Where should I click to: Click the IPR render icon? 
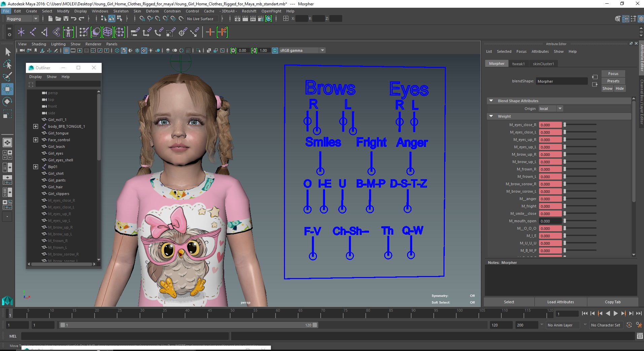click(x=253, y=19)
